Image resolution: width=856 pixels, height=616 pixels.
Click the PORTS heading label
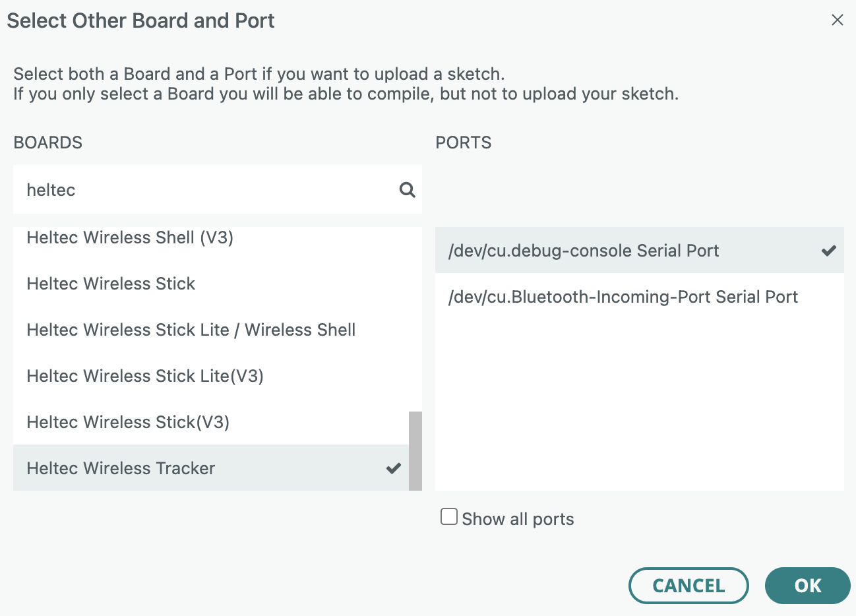coord(463,142)
